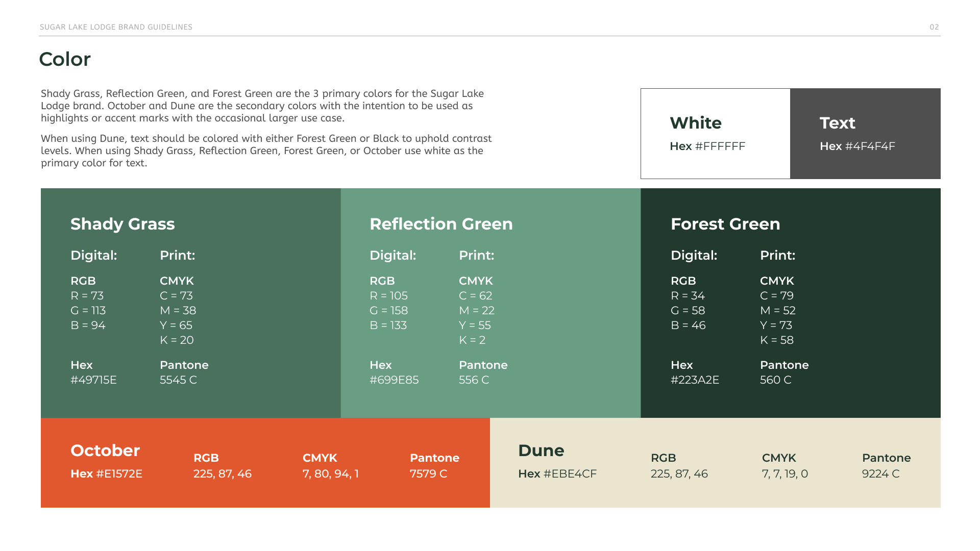Select the Reflection Green swatch heading
This screenshot has width=980, height=551.
pyautogui.click(x=441, y=224)
